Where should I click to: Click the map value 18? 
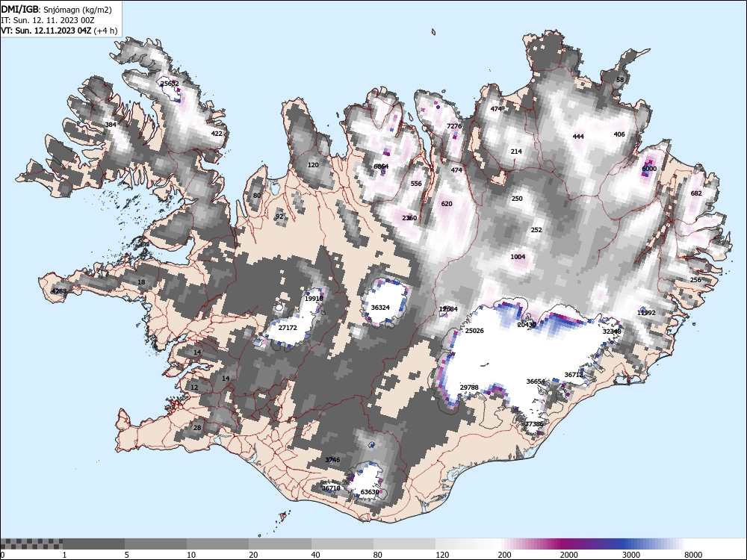[x=141, y=282]
